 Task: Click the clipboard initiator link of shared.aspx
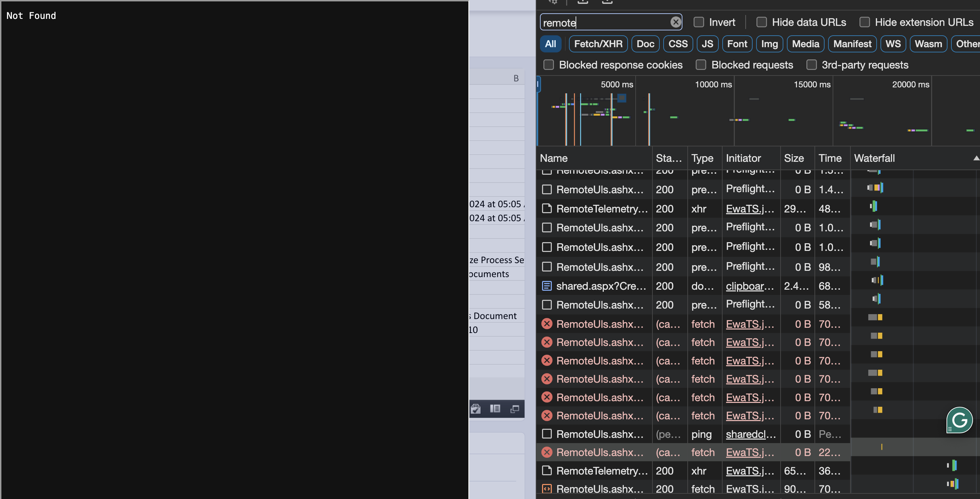tap(749, 285)
